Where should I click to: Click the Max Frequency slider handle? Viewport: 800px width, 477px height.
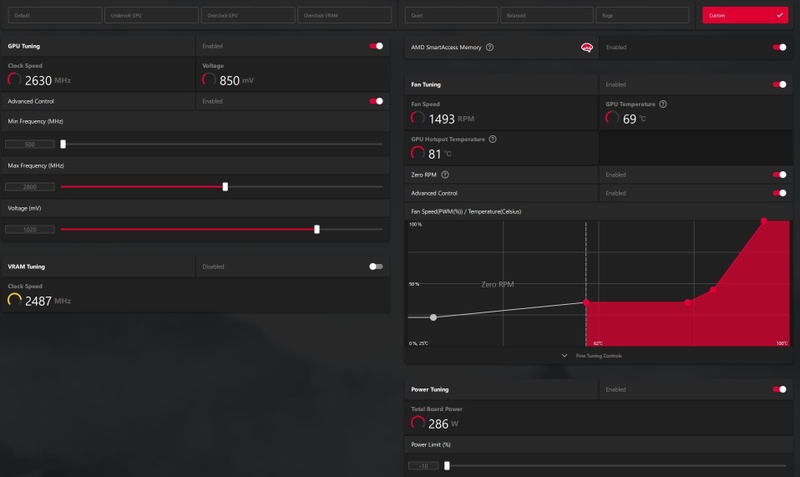point(225,187)
